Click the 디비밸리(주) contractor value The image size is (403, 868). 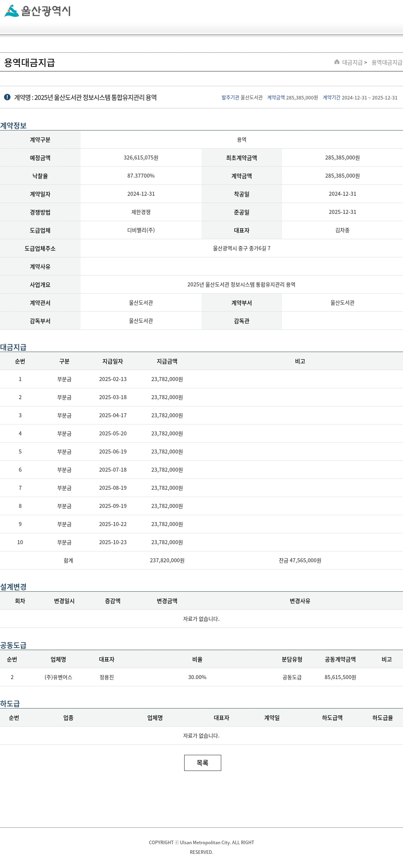(141, 230)
